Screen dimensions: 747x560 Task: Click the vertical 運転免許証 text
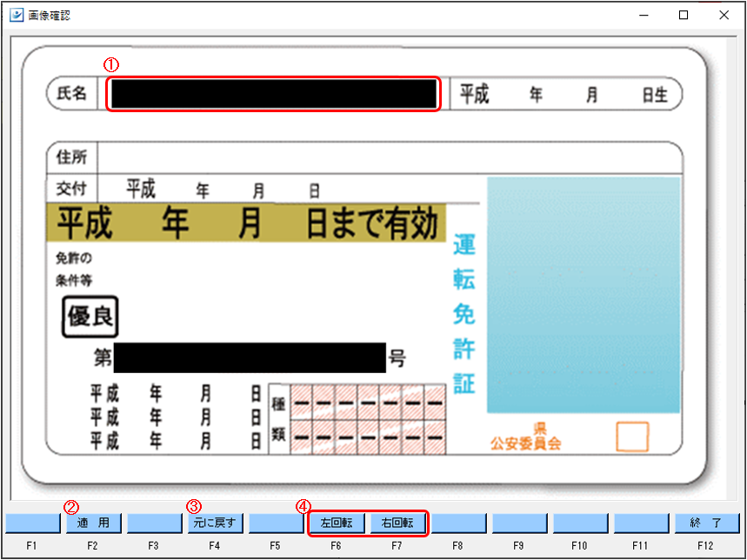point(464,314)
